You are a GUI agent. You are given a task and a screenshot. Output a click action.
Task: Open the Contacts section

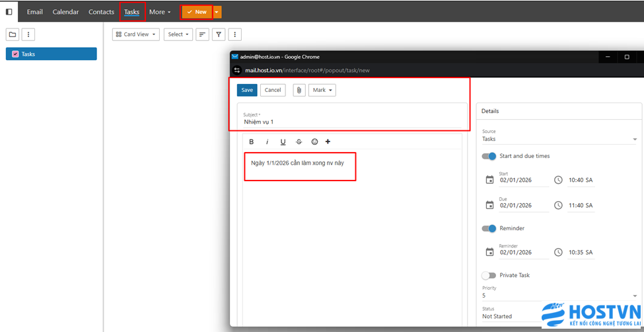pos(101,12)
